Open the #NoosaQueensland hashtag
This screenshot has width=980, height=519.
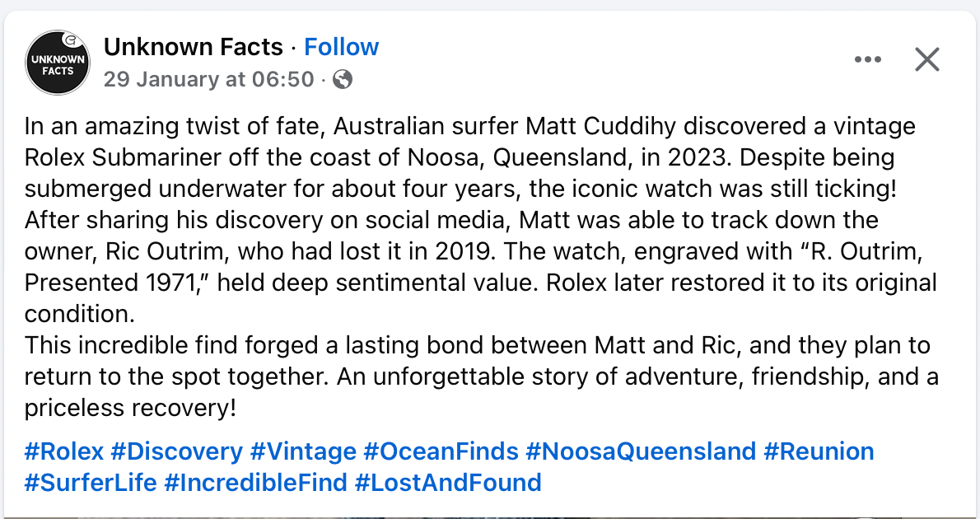[641, 451]
